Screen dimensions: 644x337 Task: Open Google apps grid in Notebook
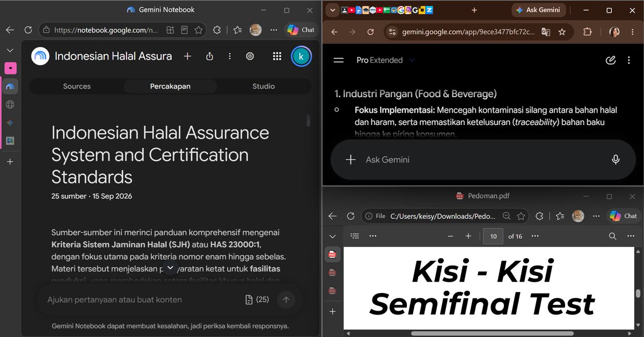[x=277, y=56]
